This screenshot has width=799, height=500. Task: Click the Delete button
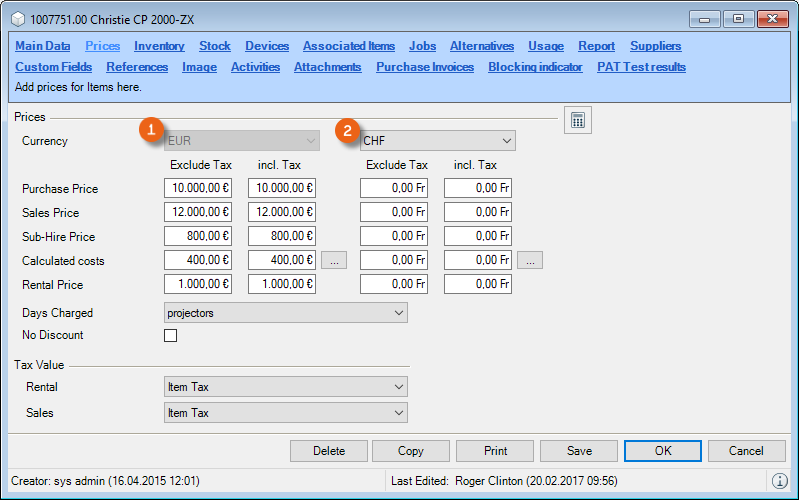329,451
